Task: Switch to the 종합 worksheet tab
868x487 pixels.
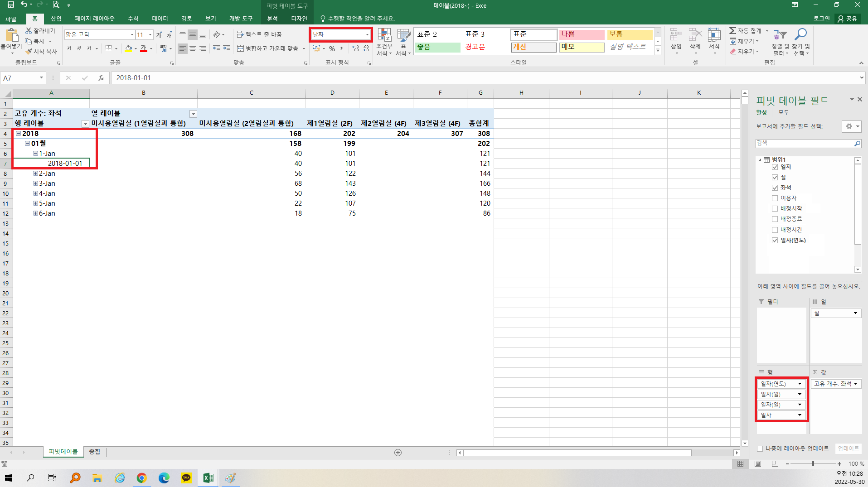Action: pos(95,452)
